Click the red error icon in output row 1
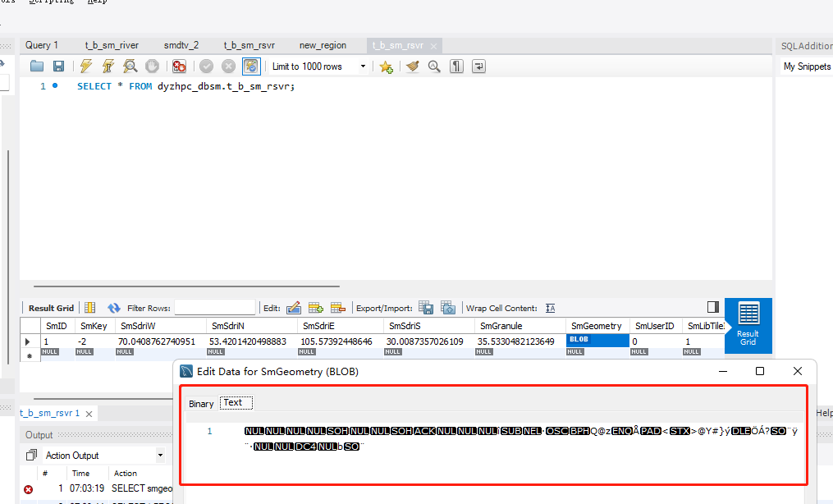The height and width of the screenshot is (504, 833). click(28, 489)
